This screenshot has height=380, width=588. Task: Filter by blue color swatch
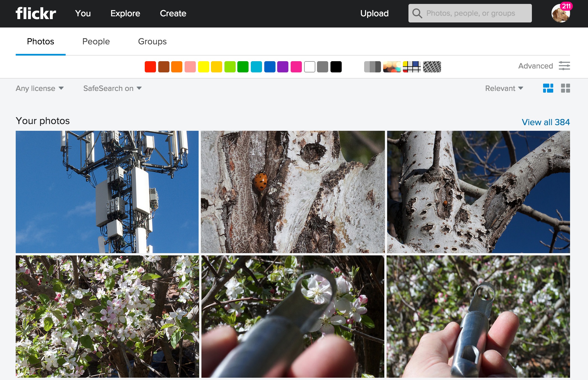[270, 67]
